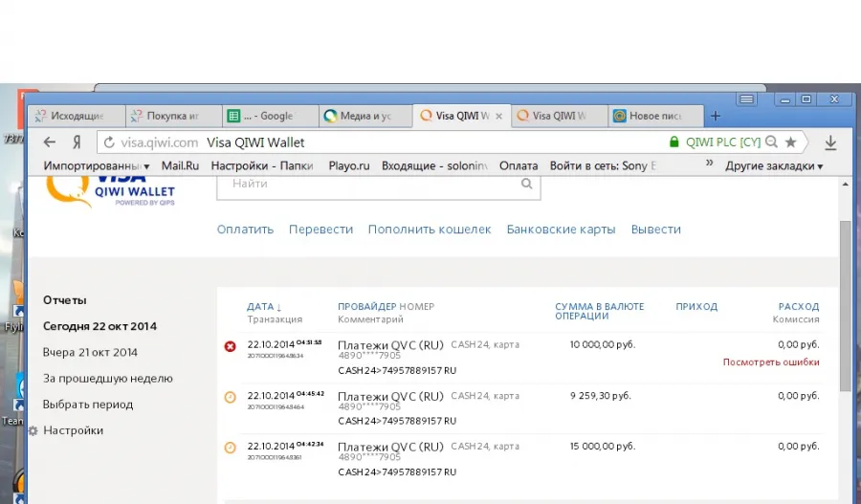Select the Вчера 21 окт 2014 report
Screen dimensions: 861x504
90,353
